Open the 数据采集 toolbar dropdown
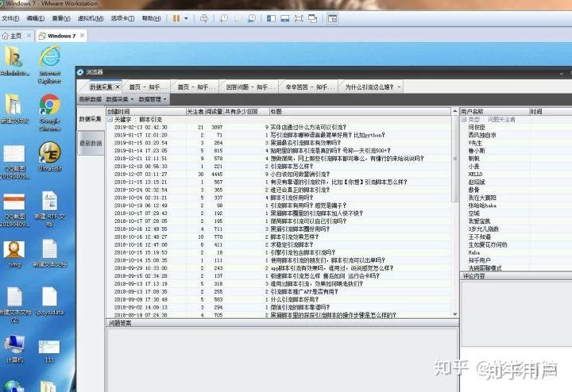Image resolution: width=572 pixels, height=392 pixels. pyautogui.click(x=120, y=99)
